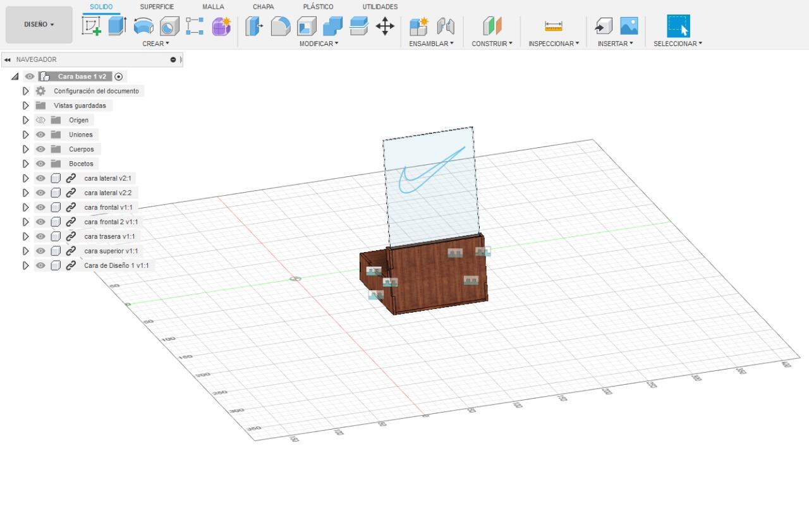Image resolution: width=809 pixels, height=532 pixels.
Task: Click the link icon of cara trasera v1:1
Action: pyautogui.click(x=71, y=236)
